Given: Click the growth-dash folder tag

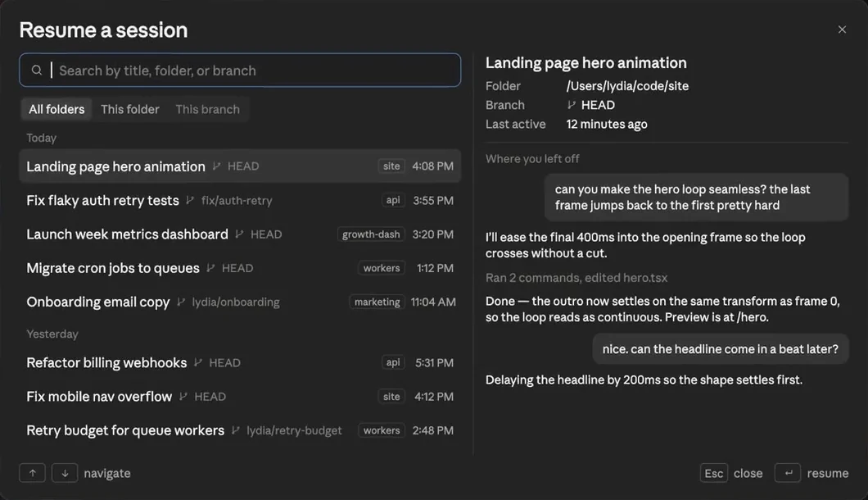Looking at the screenshot, I should coord(371,234).
